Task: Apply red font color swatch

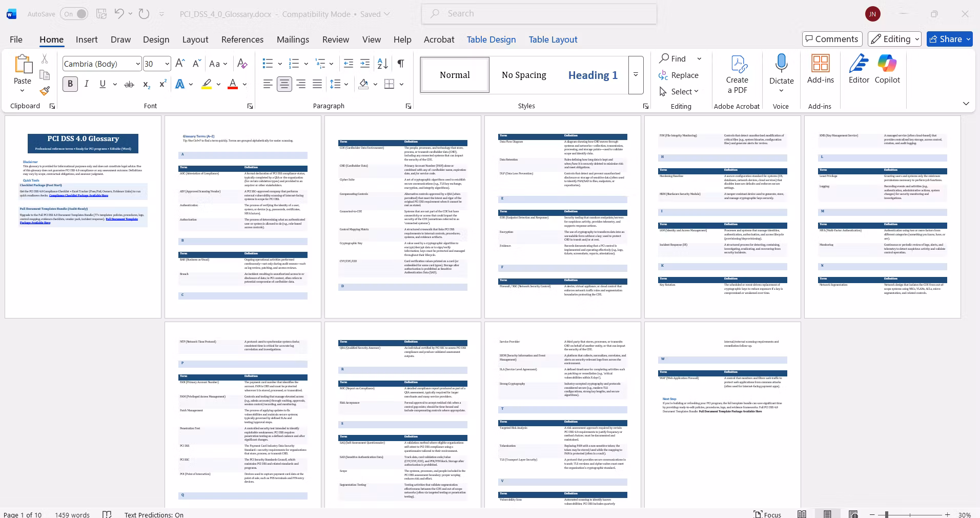Action: click(232, 84)
